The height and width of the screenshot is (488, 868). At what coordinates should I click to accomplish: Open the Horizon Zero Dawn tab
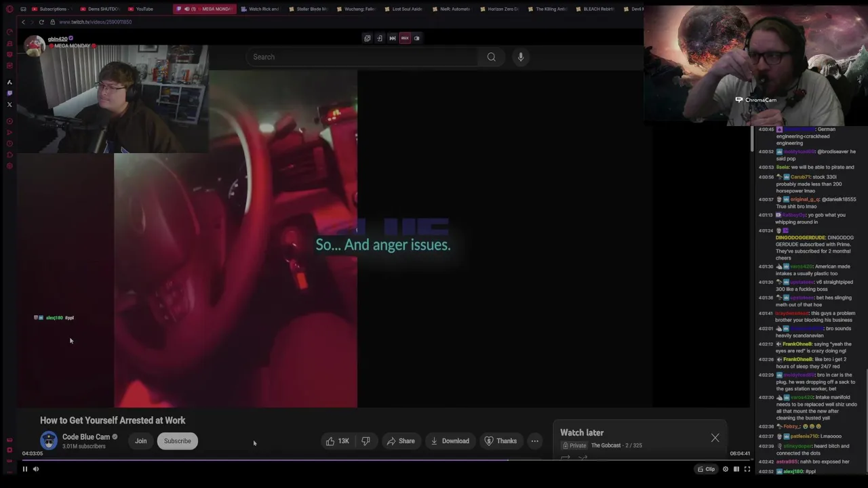498,9
